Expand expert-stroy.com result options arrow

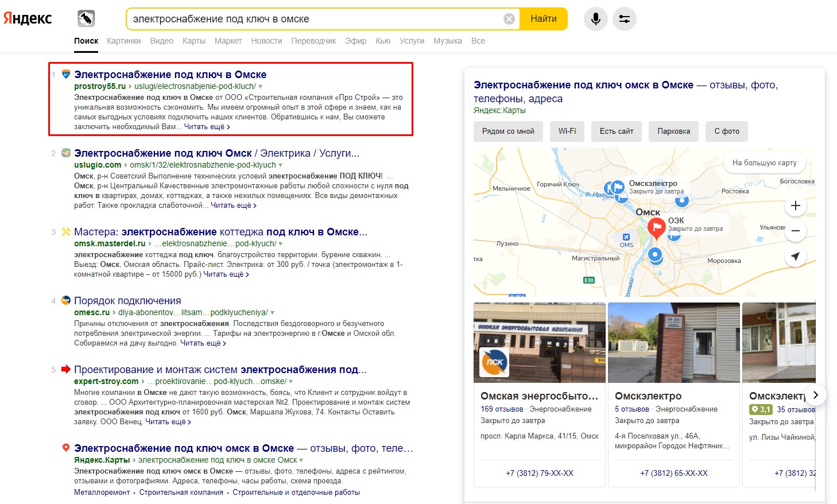click(x=291, y=382)
